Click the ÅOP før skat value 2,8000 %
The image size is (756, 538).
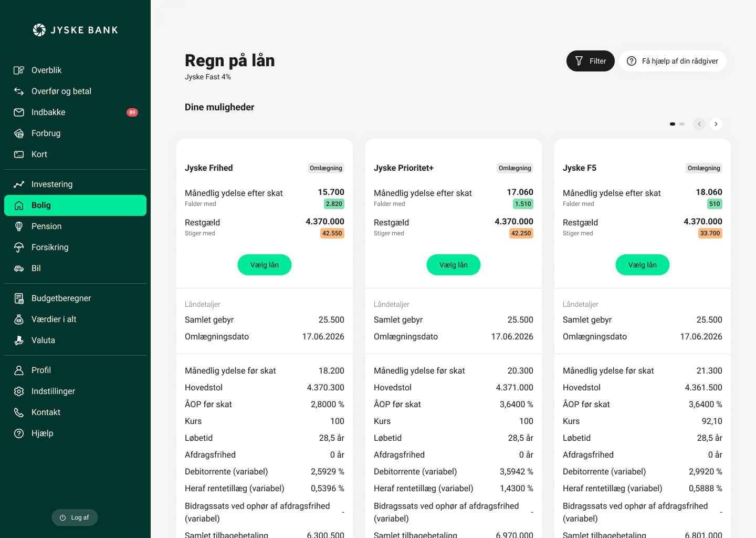[x=328, y=405]
